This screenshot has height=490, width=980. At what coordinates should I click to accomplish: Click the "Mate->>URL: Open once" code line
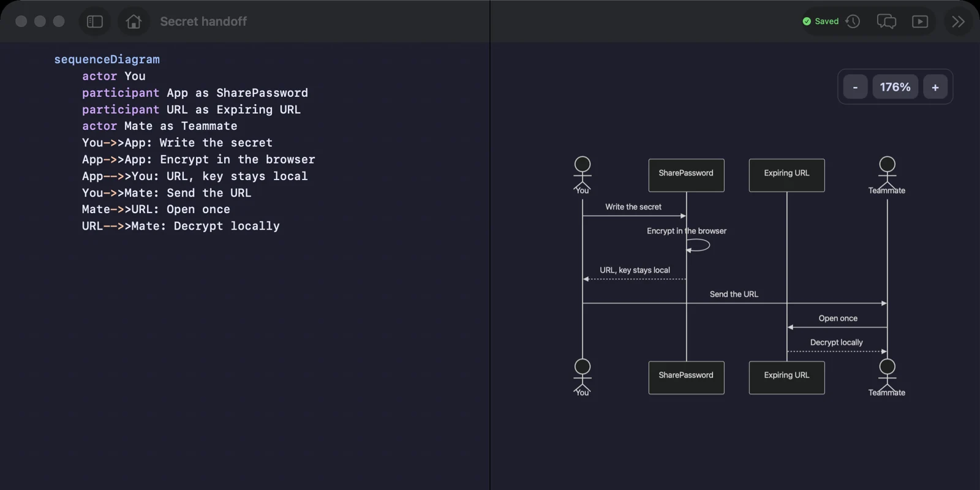coord(156,209)
